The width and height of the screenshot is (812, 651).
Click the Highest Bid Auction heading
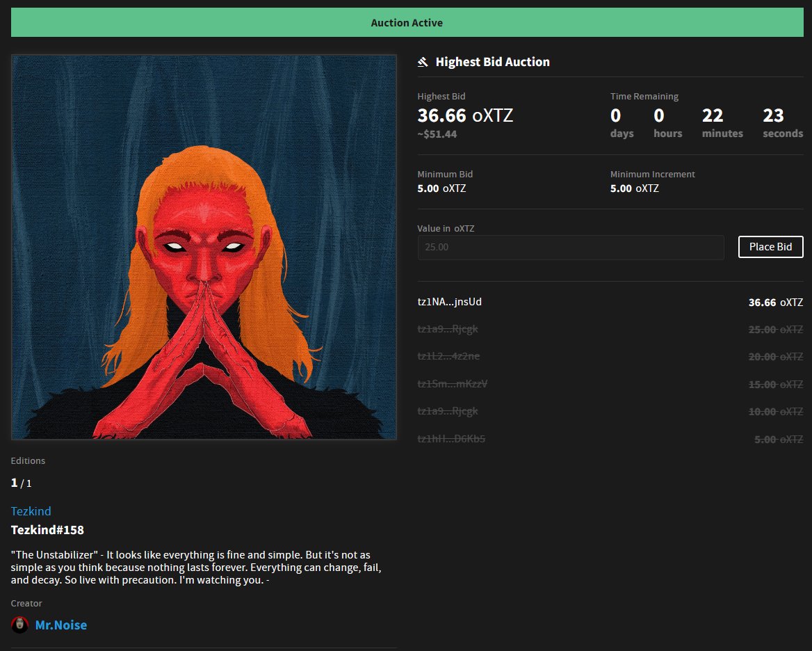point(492,62)
